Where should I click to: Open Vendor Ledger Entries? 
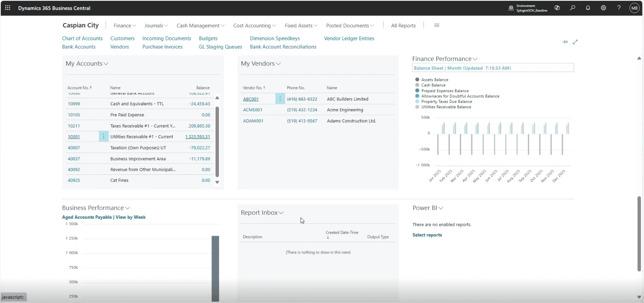coord(349,39)
